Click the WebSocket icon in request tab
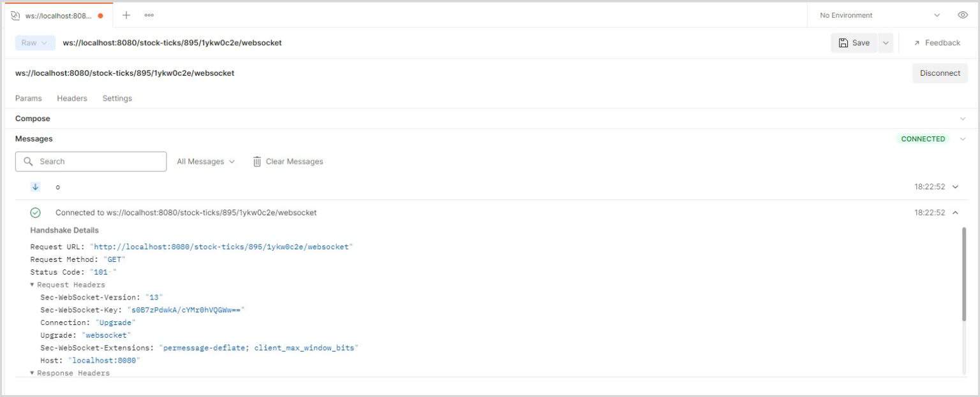Screen dimensions: 980x397 point(15,16)
